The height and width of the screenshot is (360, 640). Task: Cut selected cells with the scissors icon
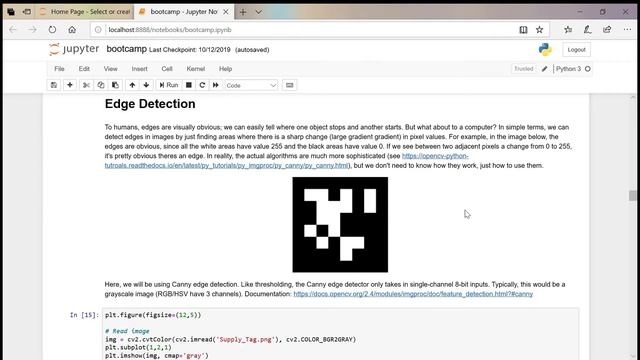pos(86,85)
